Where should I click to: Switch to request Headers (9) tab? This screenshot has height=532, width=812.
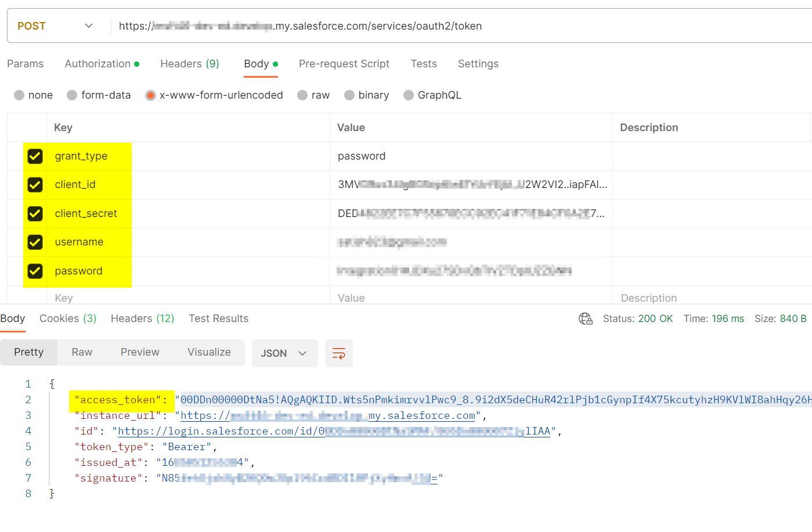pos(190,64)
